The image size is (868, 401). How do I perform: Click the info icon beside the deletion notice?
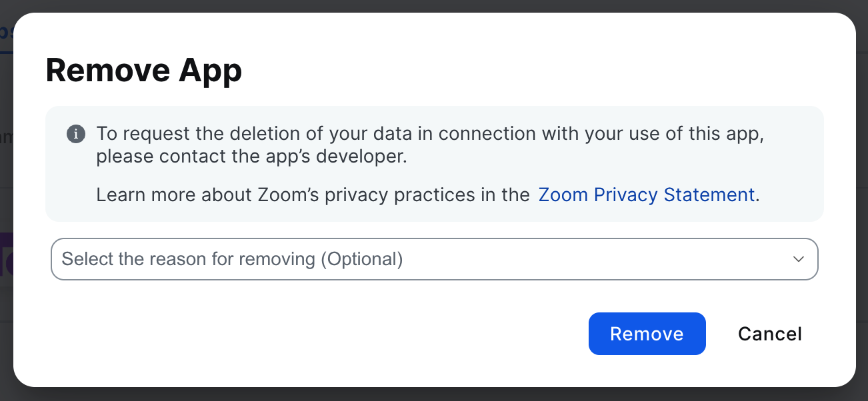click(76, 134)
